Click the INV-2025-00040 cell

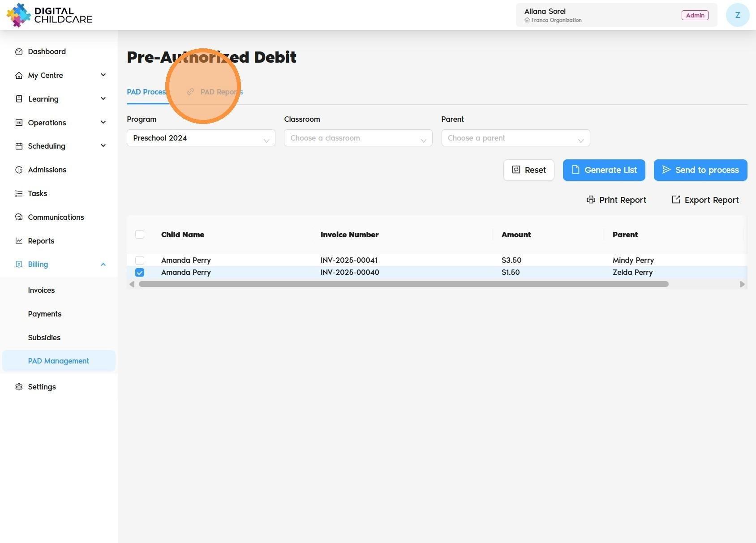350,272
